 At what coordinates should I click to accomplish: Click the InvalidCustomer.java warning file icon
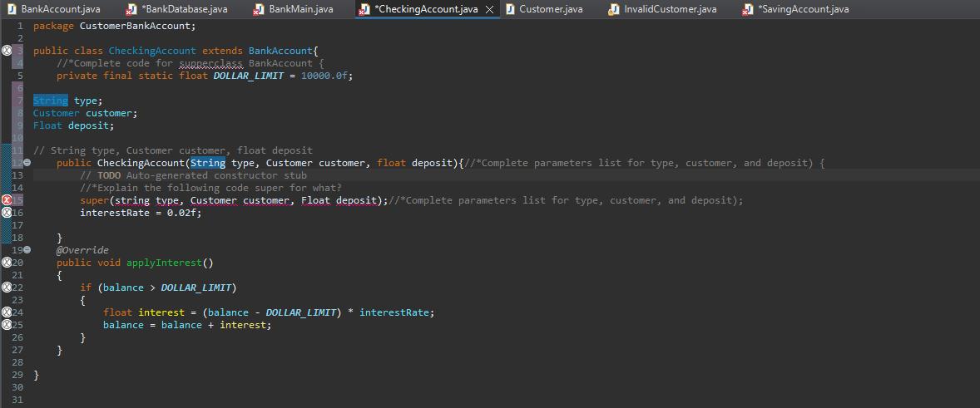pyautogui.click(x=614, y=9)
